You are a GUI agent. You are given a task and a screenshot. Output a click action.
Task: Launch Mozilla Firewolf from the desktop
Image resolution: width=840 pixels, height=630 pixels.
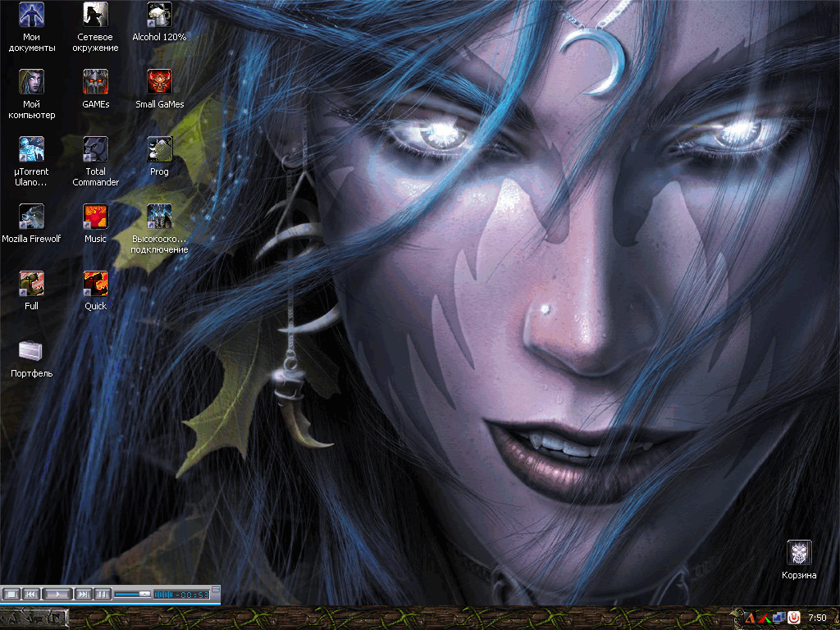click(31, 217)
